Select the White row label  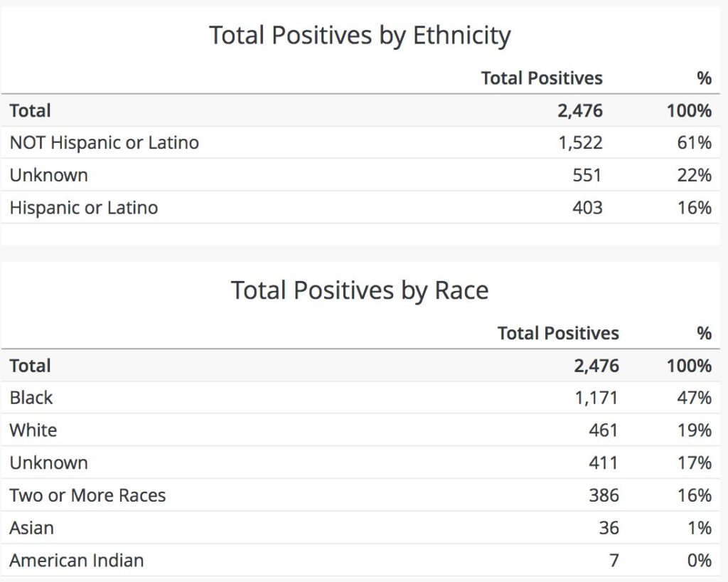tap(33, 430)
